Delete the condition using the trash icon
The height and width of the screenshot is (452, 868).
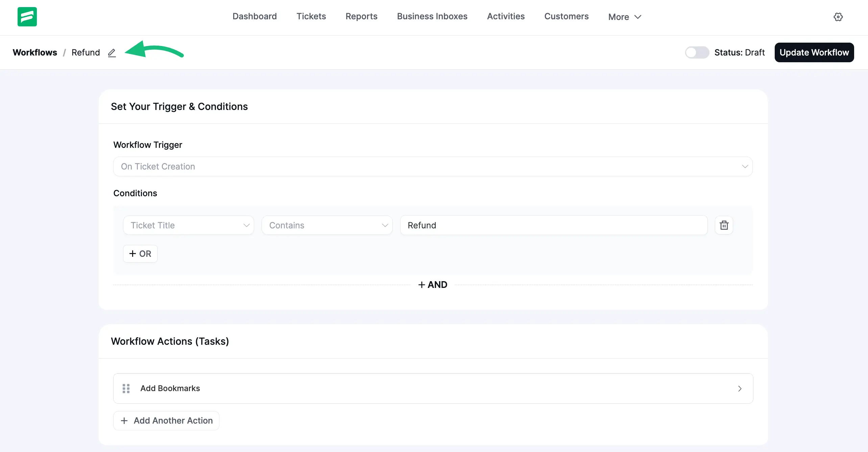[724, 225]
